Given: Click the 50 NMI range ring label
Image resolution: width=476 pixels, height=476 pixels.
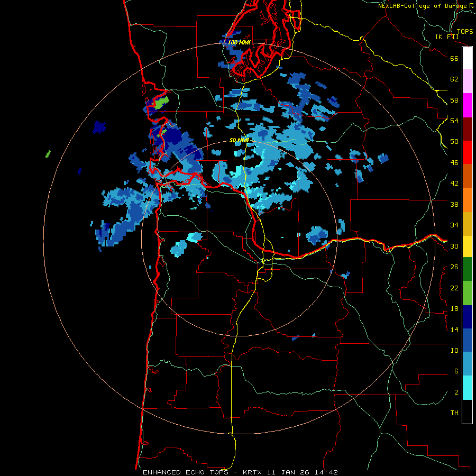Looking at the screenshot, I should click(239, 140).
